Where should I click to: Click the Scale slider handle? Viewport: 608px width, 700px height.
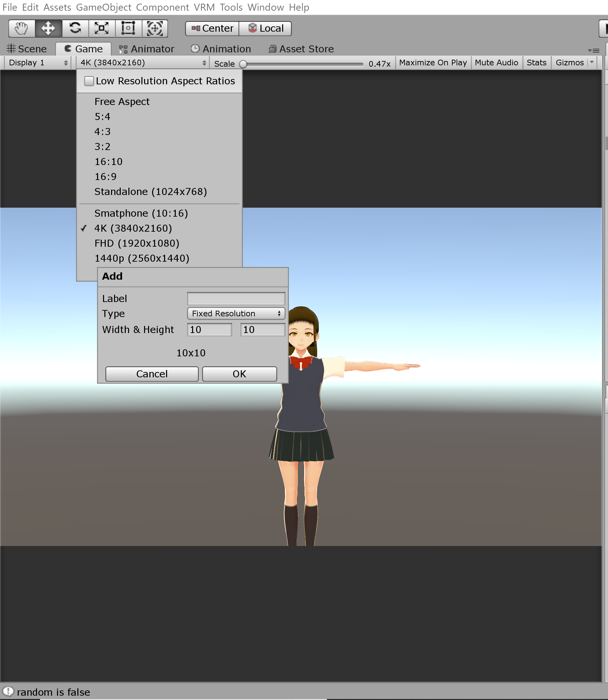pyautogui.click(x=243, y=64)
